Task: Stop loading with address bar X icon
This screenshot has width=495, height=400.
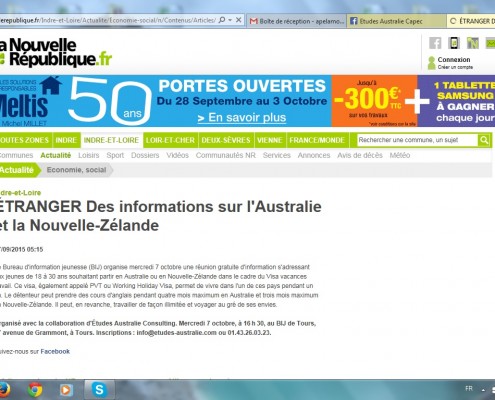Action: pyautogui.click(x=239, y=20)
